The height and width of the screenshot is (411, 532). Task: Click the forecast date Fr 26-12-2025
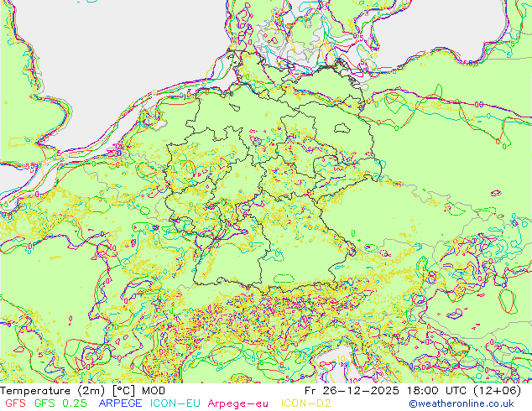pos(352,391)
